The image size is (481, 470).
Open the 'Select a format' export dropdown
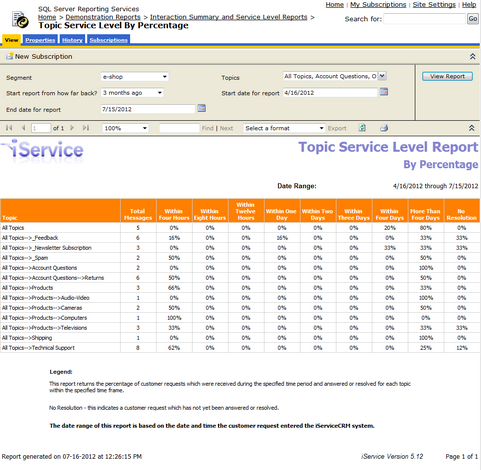(x=284, y=128)
